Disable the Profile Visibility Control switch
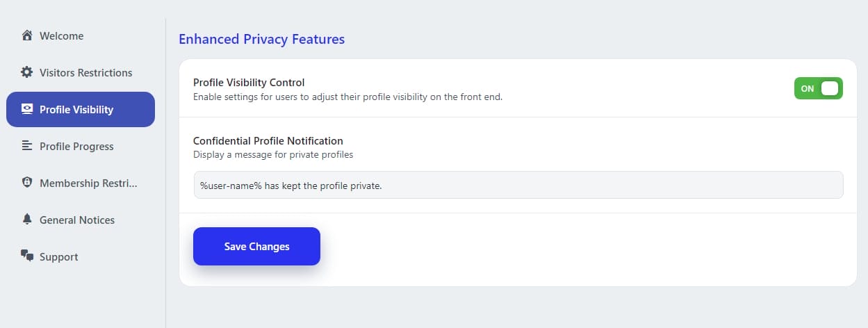The height and width of the screenshot is (328, 868). [818, 88]
